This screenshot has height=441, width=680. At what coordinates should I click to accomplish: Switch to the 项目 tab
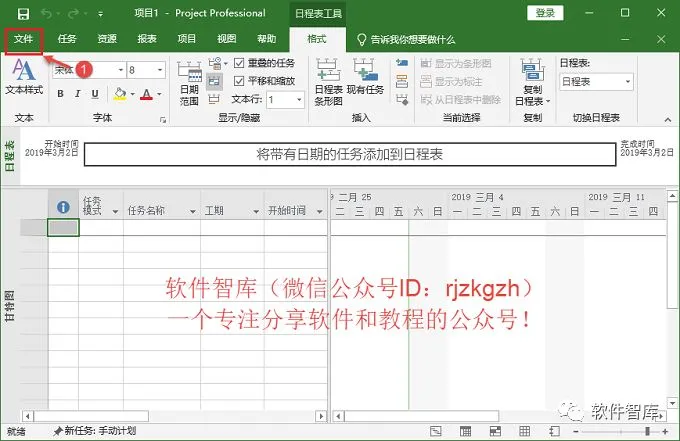point(186,39)
